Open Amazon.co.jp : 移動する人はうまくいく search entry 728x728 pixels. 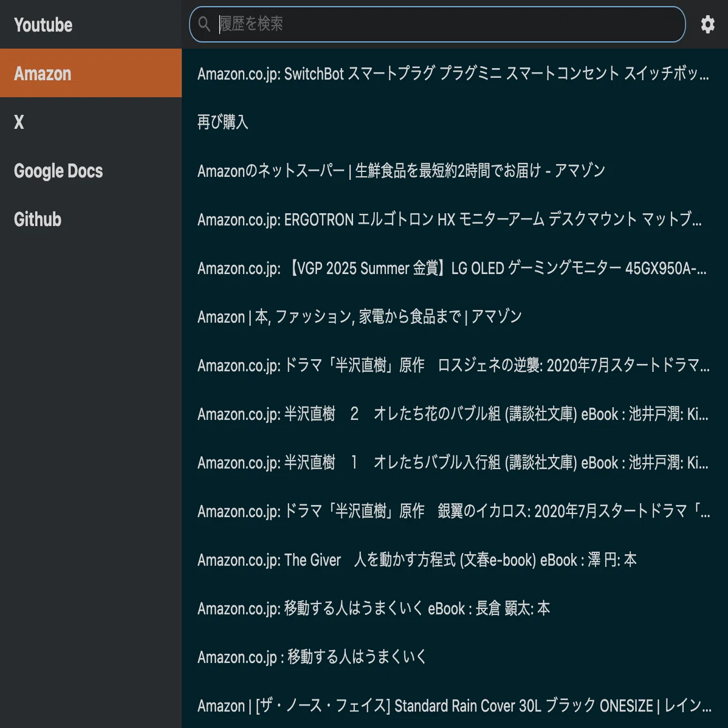click(x=455, y=657)
